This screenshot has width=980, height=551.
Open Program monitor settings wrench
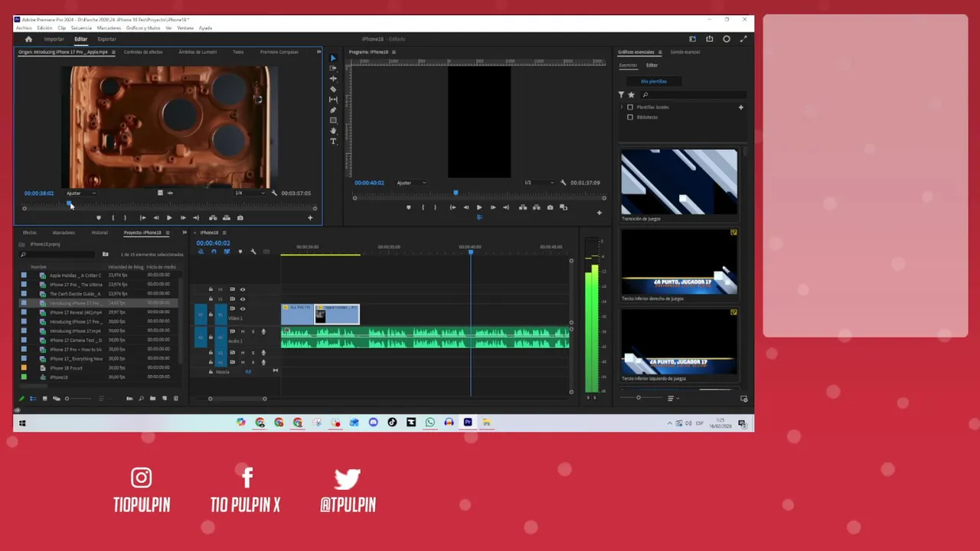(563, 183)
